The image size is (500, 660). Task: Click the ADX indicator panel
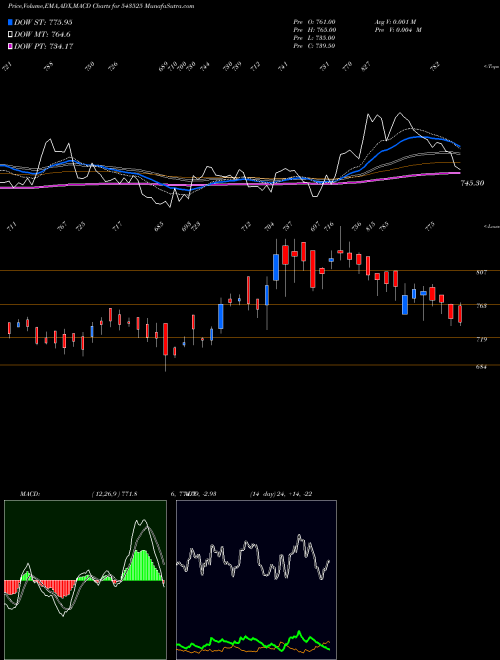(256, 580)
